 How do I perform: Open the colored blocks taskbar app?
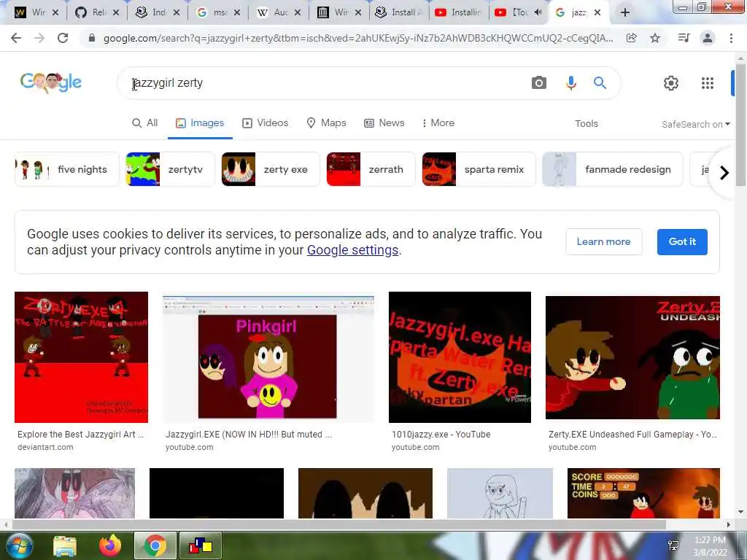coord(200,545)
